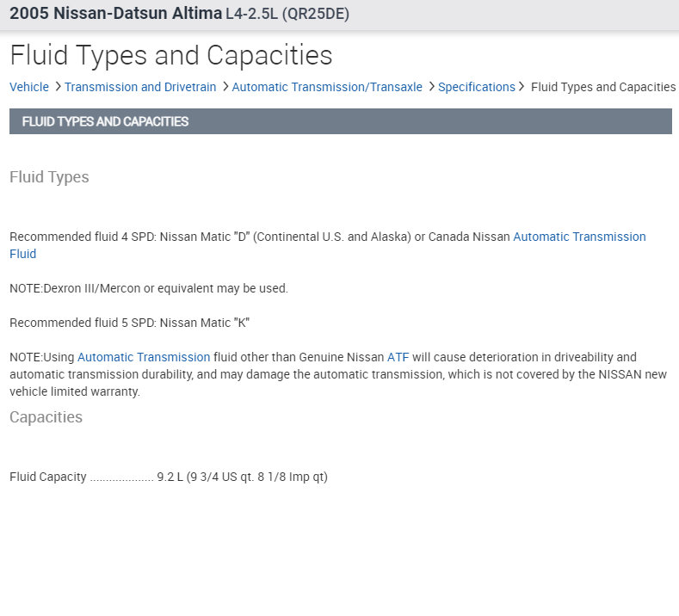Click the gray FLUID TYPES AND CAPACITIES section bar
679x616 pixels.
pos(340,121)
